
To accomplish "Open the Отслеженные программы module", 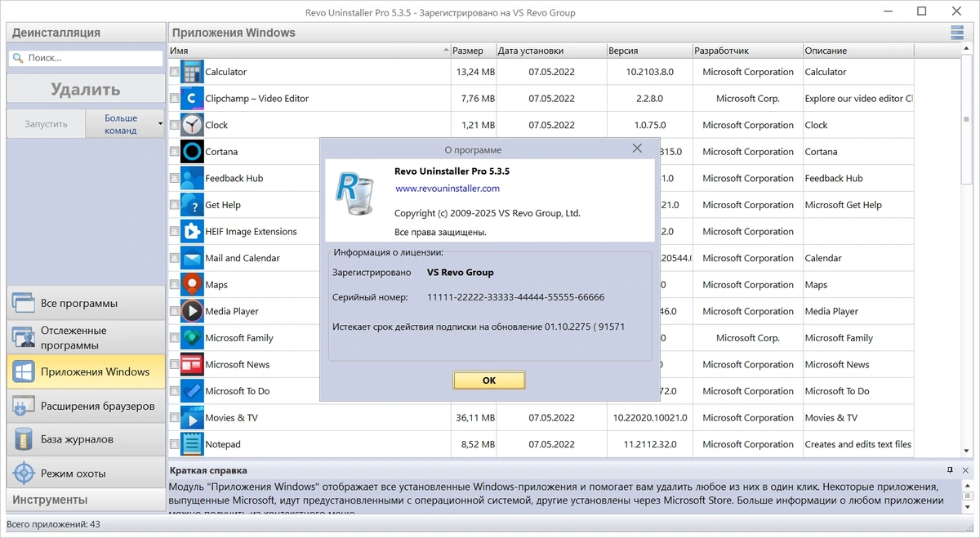I will 86,337.
